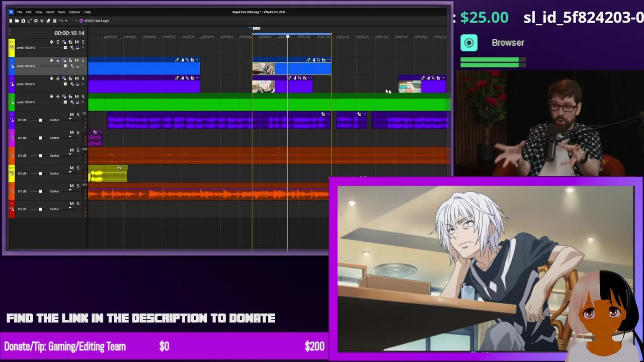Select the thumbnail on the rightmost purple clip
644x362 pixels.
click(x=410, y=87)
